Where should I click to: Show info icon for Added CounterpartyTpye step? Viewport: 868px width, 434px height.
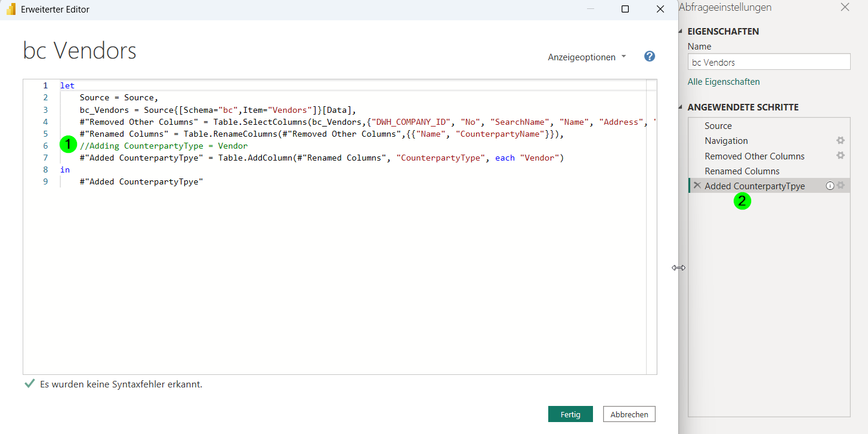[x=829, y=186]
